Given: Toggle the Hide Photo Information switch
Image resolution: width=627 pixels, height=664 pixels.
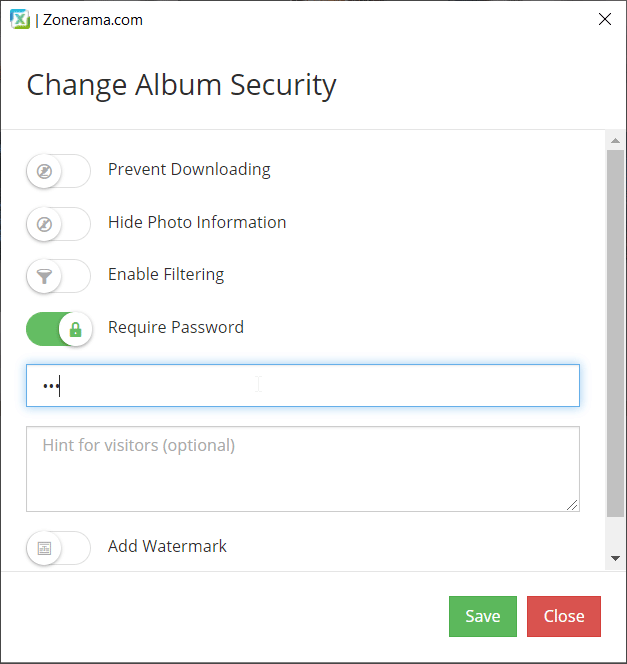Looking at the screenshot, I should point(58,224).
